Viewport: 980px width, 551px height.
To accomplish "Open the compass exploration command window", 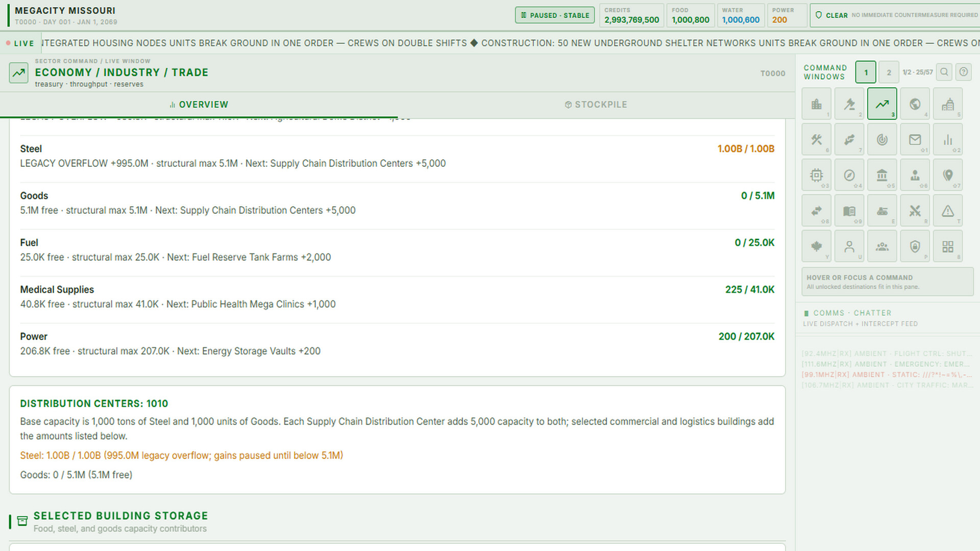I will point(849,175).
